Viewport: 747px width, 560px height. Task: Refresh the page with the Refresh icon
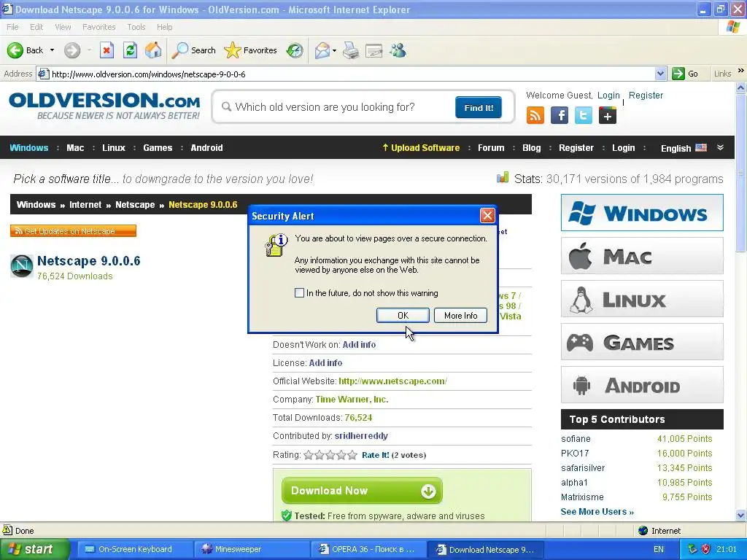pos(130,50)
